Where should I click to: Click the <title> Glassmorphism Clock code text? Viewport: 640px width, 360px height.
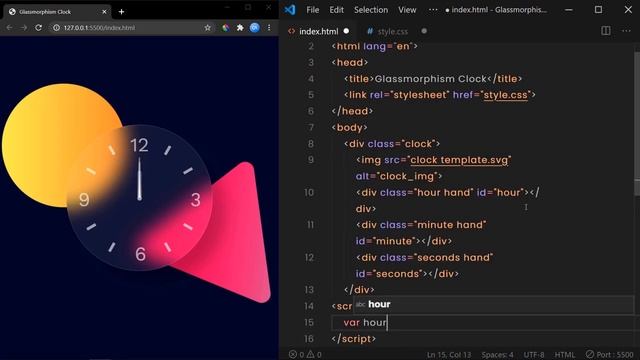433,79
